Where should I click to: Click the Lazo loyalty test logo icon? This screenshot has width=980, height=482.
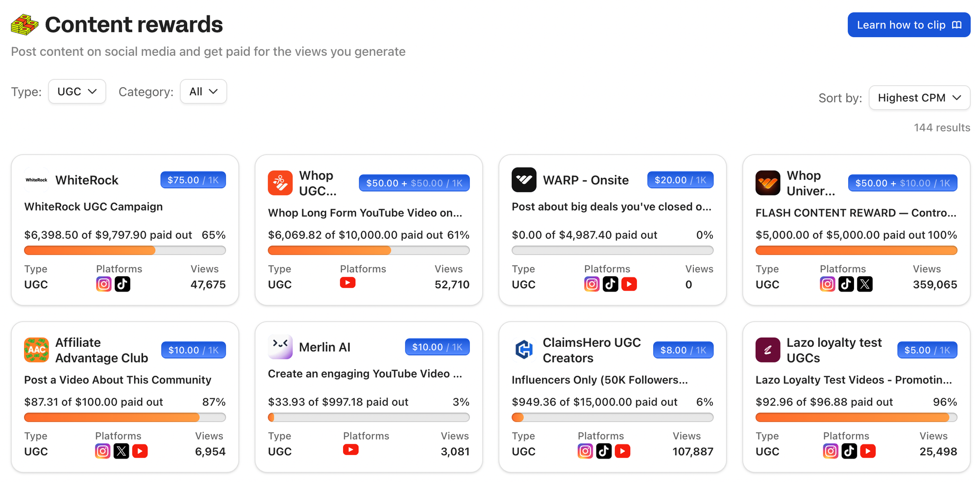pos(768,350)
